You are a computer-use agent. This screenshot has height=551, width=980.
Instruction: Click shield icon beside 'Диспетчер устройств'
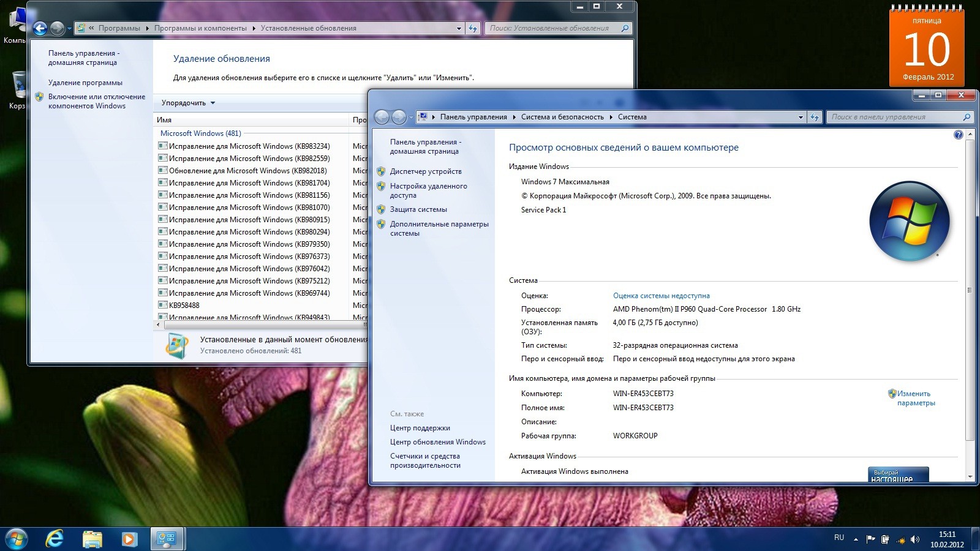click(x=381, y=171)
